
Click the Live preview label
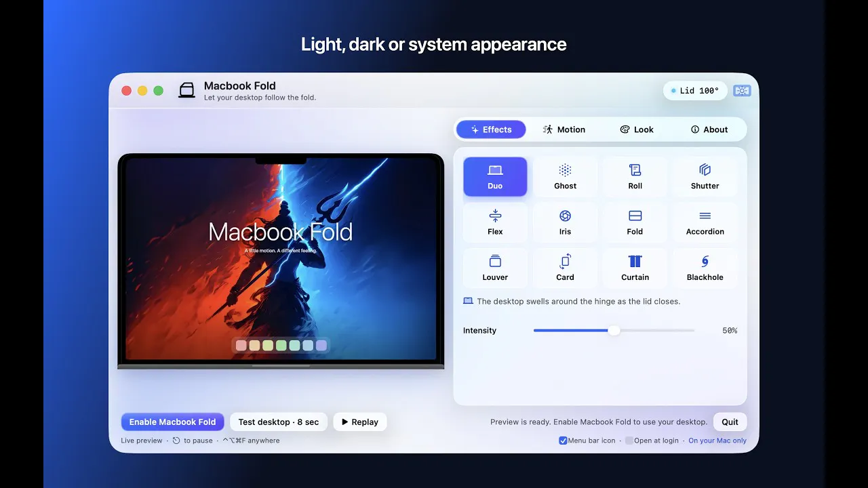click(x=142, y=441)
